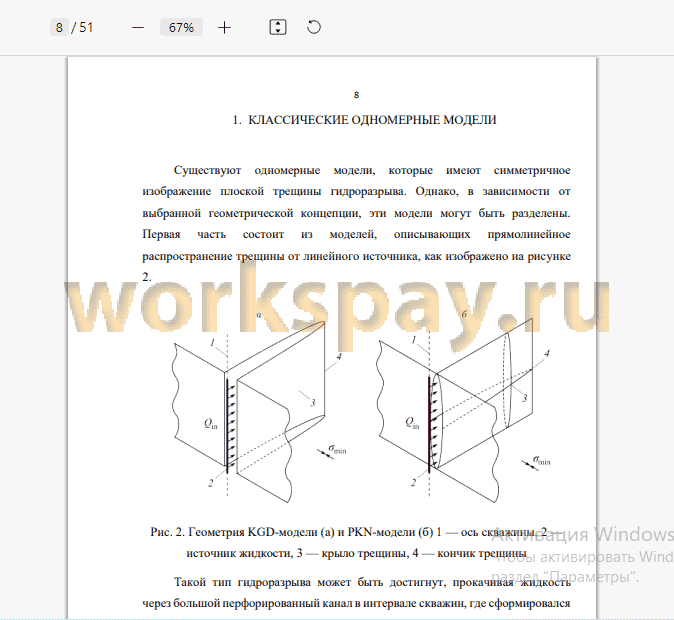The height and width of the screenshot is (620, 674).
Task: Click the 67% zoom level field
Action: click(x=181, y=28)
